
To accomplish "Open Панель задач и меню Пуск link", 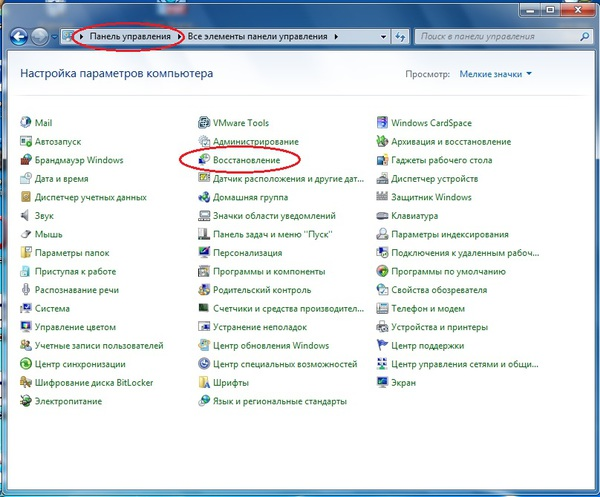I will 272,234.
